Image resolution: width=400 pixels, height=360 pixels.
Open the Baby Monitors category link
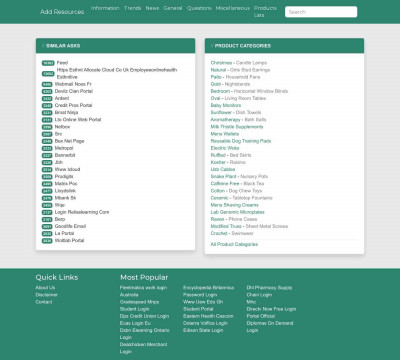[226, 105]
